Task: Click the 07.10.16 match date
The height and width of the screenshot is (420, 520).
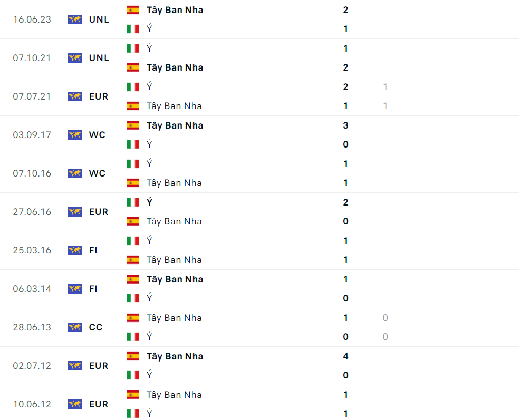Action: [32, 173]
